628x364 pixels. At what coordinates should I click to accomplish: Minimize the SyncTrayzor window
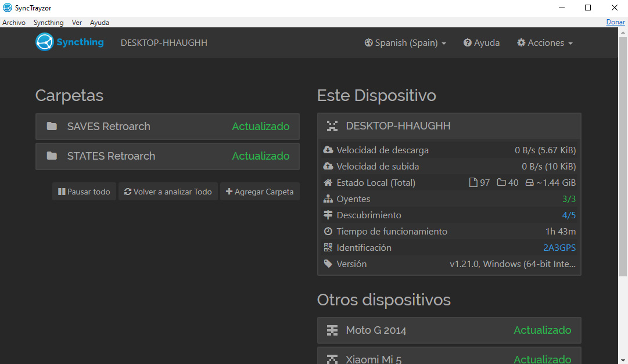tap(562, 8)
